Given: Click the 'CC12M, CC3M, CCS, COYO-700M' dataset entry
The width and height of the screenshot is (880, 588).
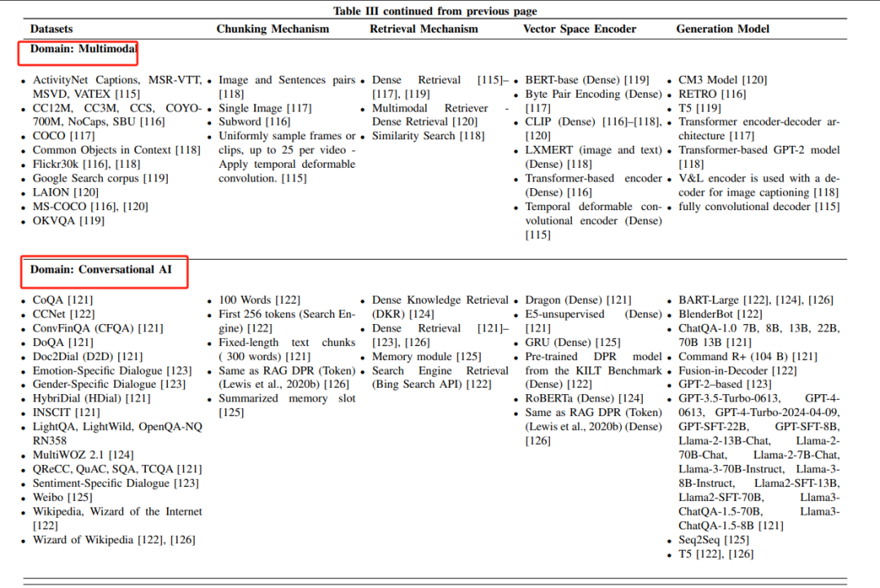Looking at the screenshot, I should [117, 115].
